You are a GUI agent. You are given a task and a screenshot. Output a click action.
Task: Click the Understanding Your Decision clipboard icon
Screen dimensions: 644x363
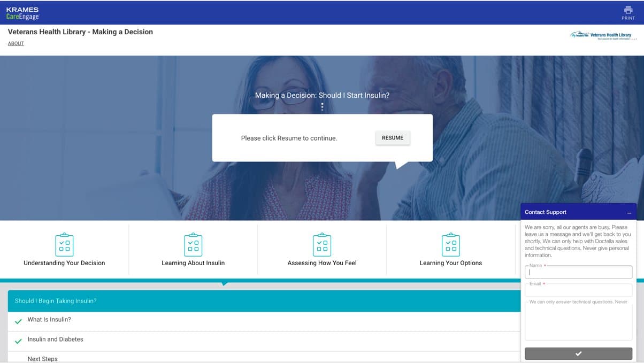64,245
